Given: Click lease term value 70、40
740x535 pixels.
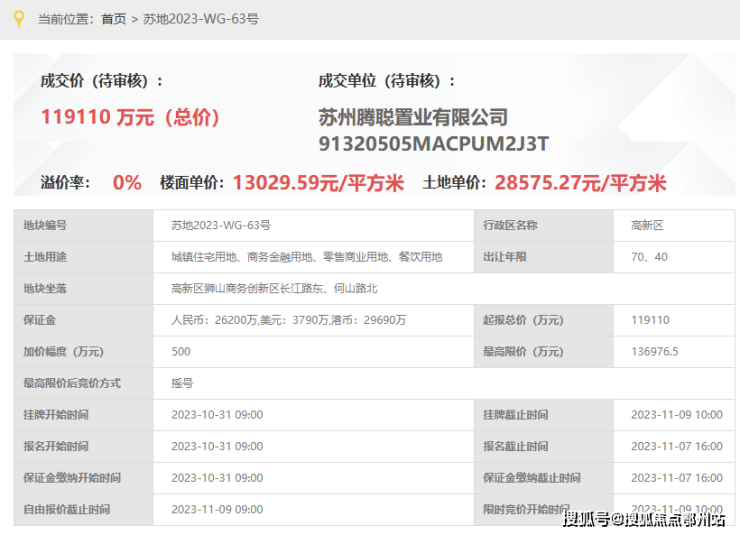Looking at the screenshot, I should click(649, 257).
